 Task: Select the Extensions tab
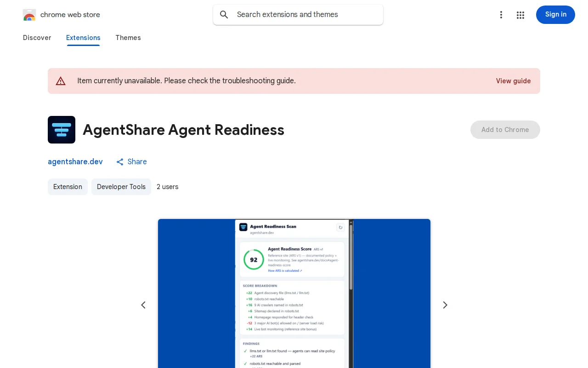[x=83, y=38]
